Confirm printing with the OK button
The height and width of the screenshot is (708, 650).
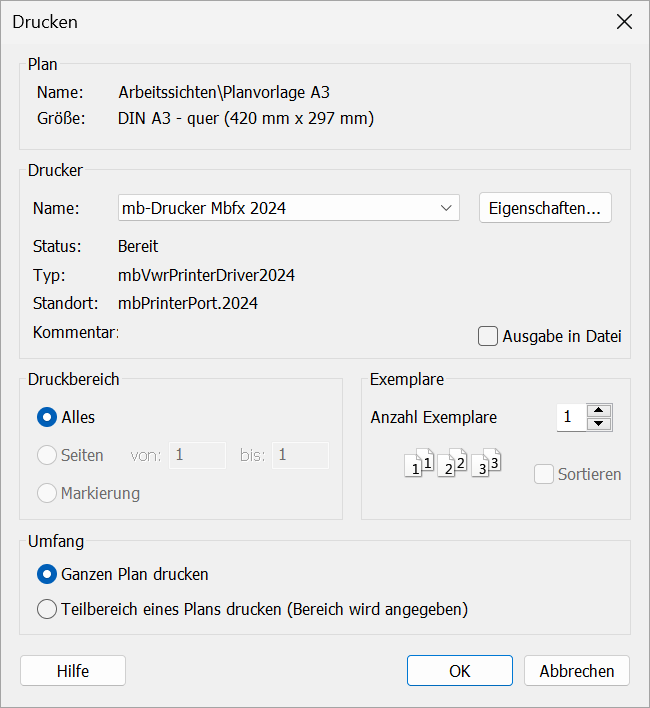460,671
